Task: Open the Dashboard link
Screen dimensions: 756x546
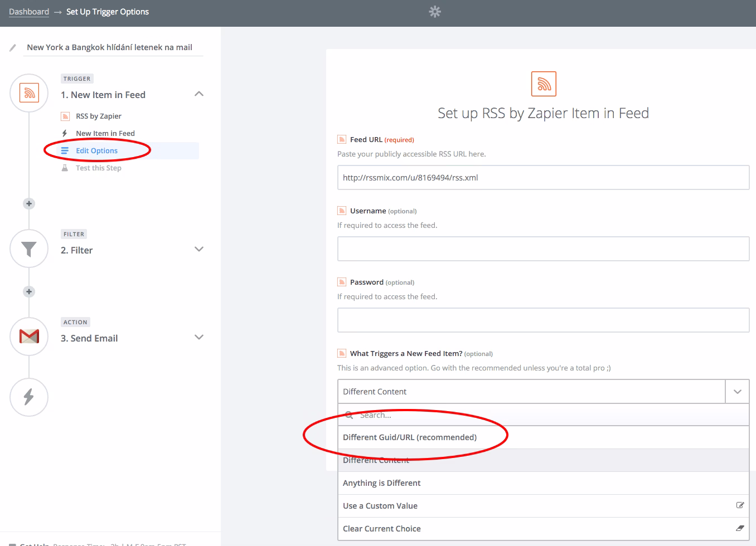Action: (x=29, y=12)
